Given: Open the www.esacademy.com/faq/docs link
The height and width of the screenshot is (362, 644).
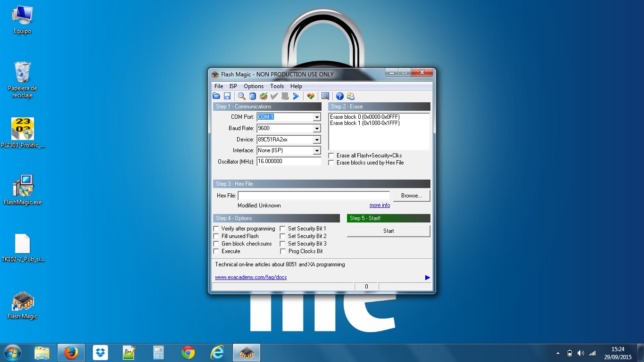Looking at the screenshot, I should click(x=251, y=277).
